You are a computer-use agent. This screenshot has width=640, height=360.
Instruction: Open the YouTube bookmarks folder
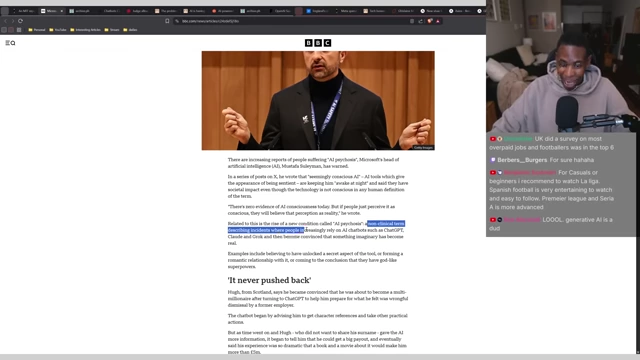[58, 30]
